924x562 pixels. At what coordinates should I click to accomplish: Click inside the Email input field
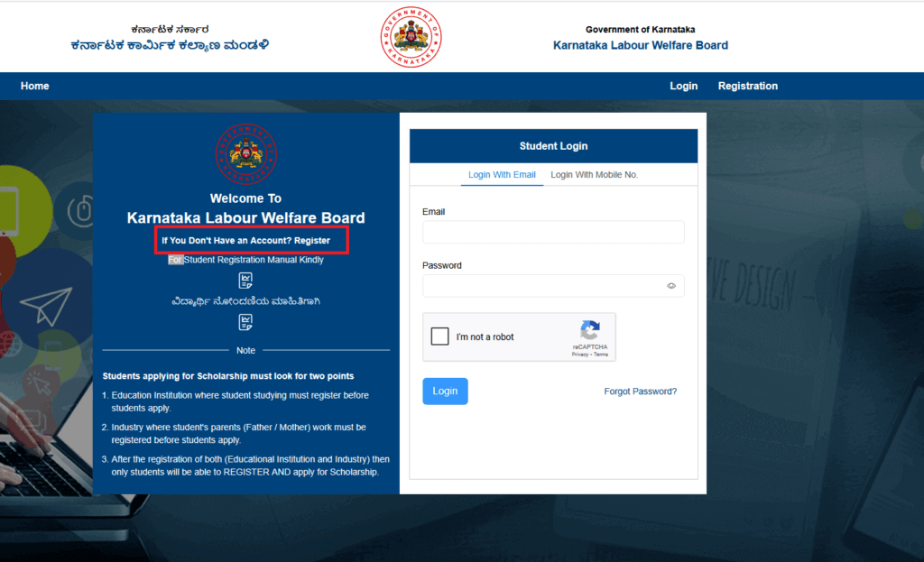pyautogui.click(x=552, y=232)
